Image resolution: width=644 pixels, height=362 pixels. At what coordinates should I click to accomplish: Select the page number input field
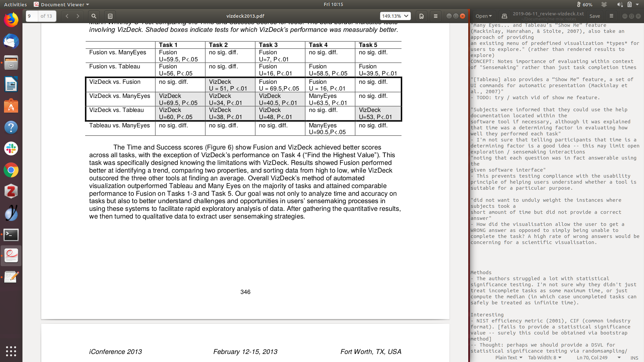point(32,16)
